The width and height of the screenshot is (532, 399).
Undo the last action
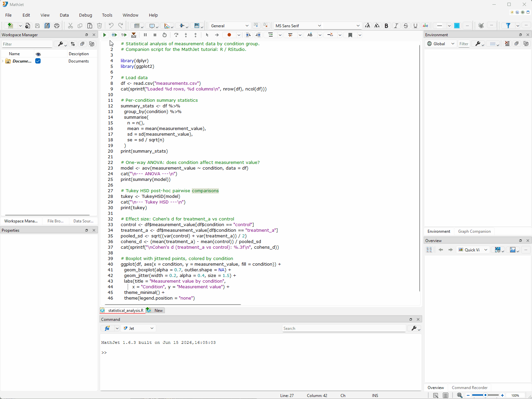111,26
